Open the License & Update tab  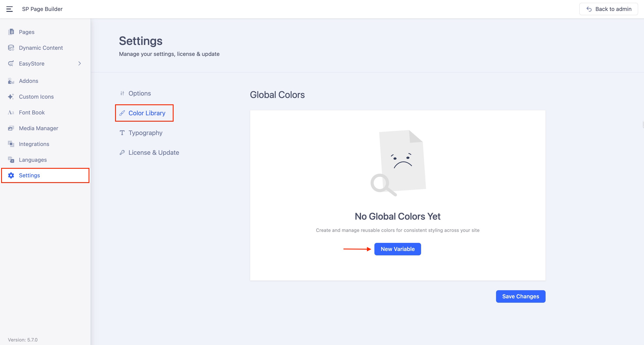tap(153, 153)
